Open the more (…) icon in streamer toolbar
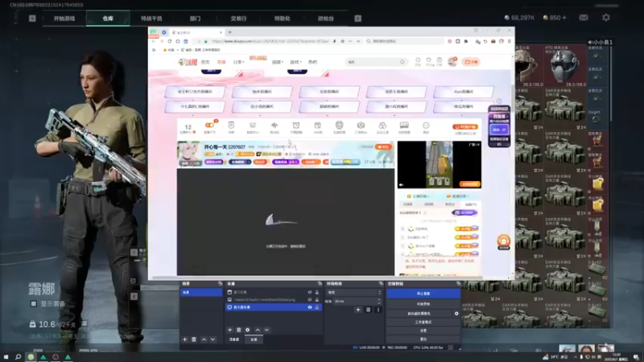Screen dimensions: 644x362 426,127
